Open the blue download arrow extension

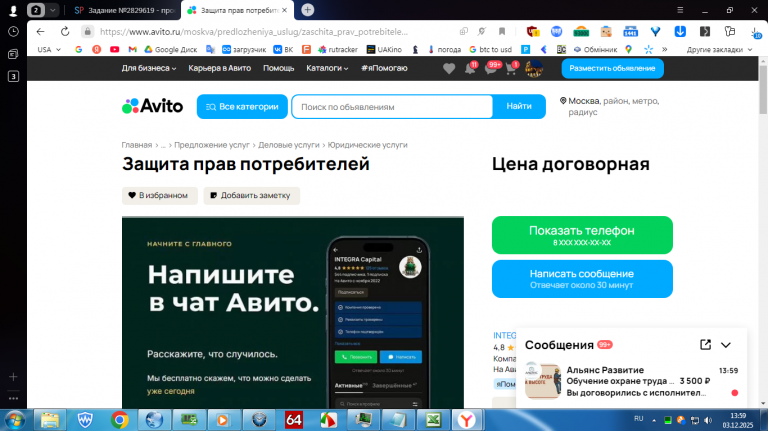coord(680,31)
